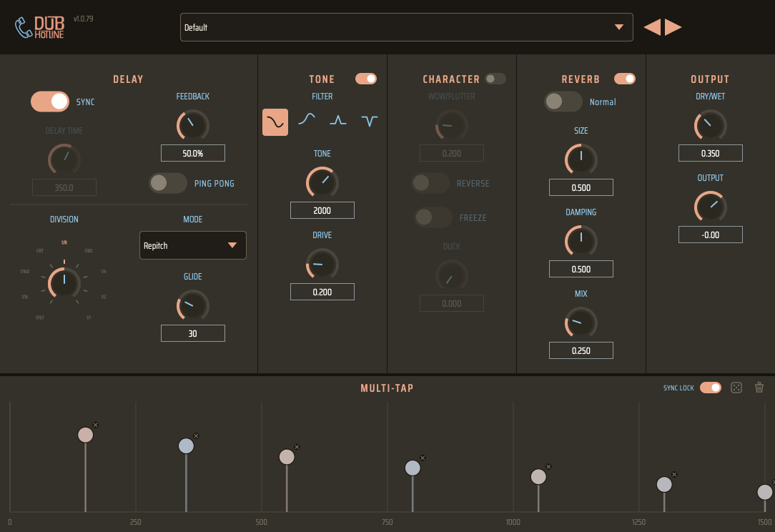Remove the tap near 550 ms

pyautogui.click(x=297, y=447)
